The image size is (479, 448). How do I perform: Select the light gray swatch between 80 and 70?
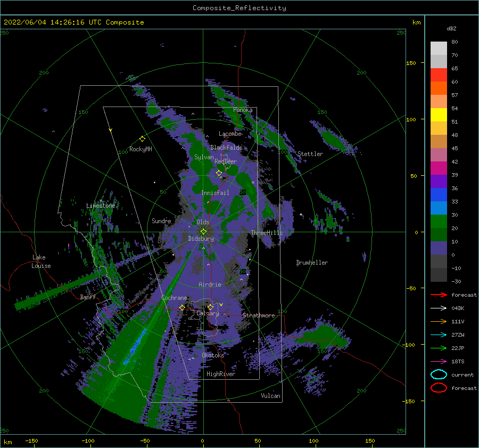coord(439,48)
